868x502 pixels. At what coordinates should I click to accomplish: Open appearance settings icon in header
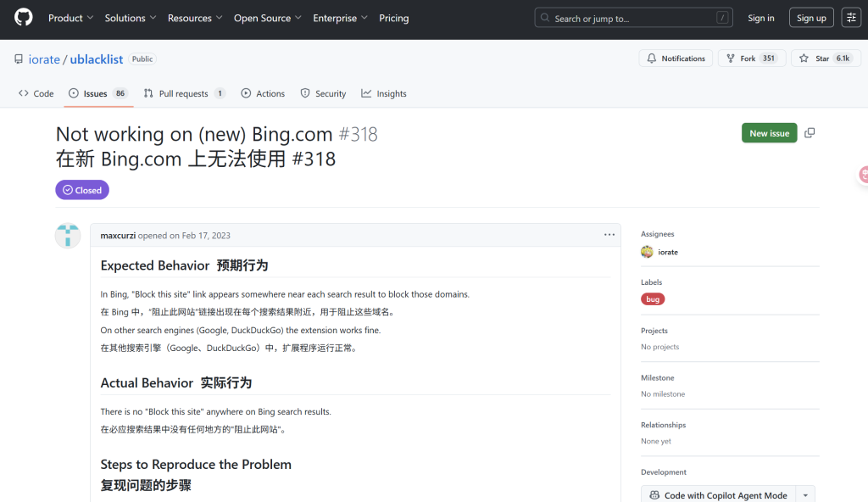coord(851,18)
